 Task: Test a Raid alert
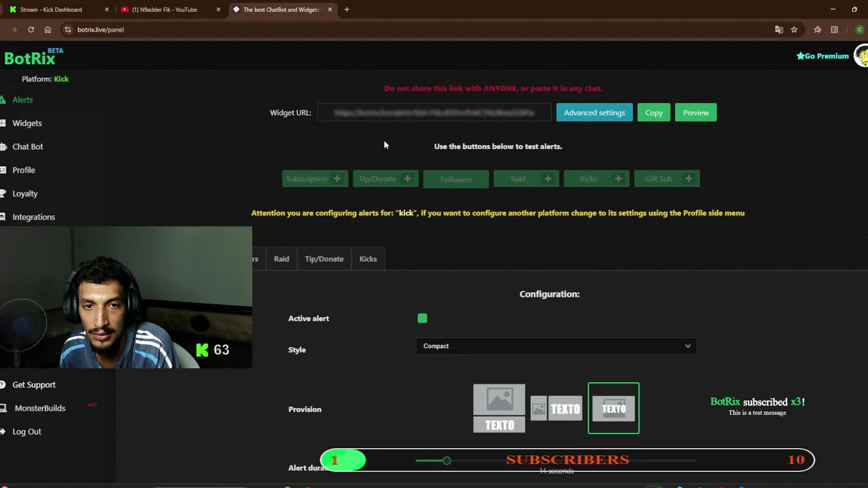[x=518, y=179]
